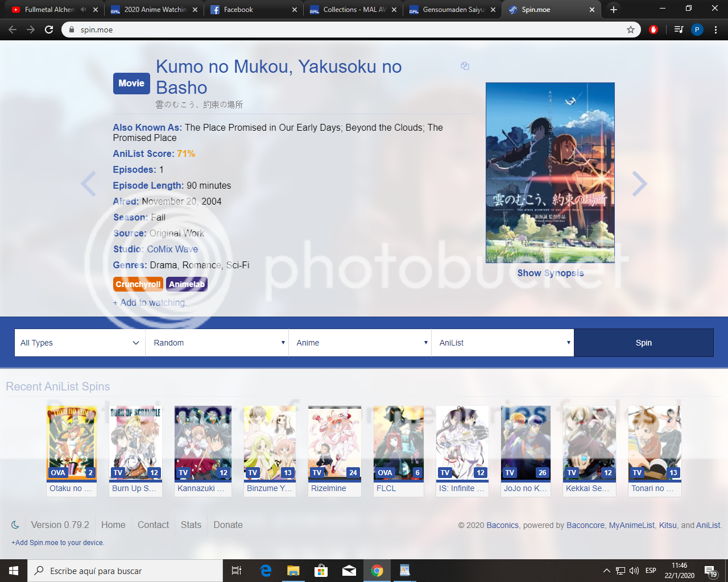Open Home link in footer
Image resolution: width=728 pixels, height=582 pixels.
tap(113, 525)
